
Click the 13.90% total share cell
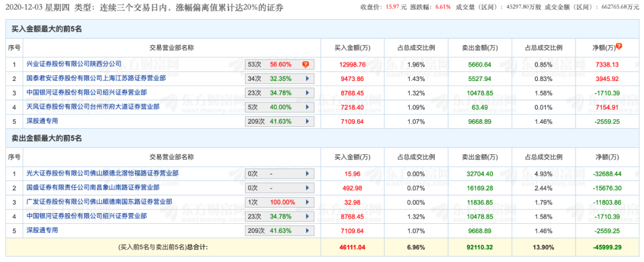[544, 247]
